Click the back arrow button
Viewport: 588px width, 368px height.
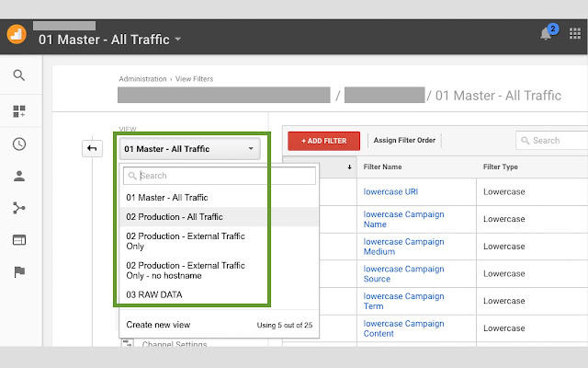click(93, 148)
